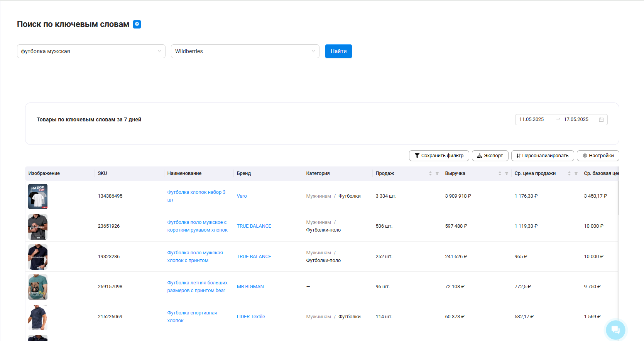This screenshot has height=341, width=644.
Task: Open the Настройки table settings button
Action: (598, 156)
